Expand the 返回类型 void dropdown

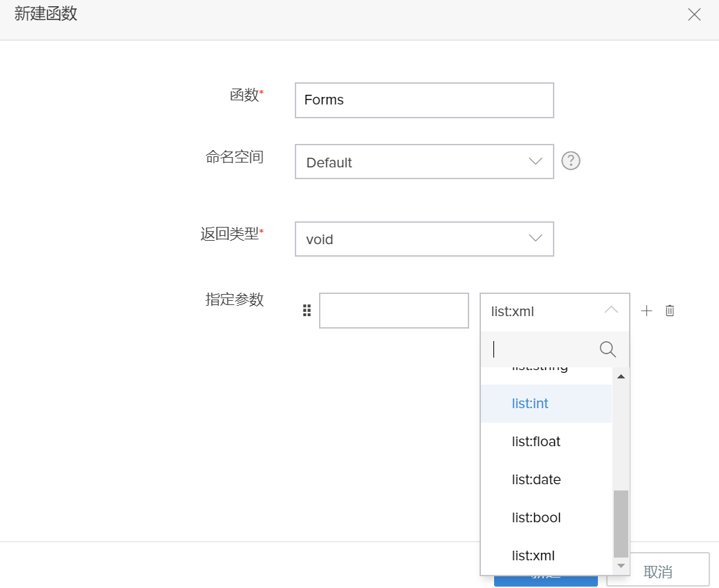point(424,239)
